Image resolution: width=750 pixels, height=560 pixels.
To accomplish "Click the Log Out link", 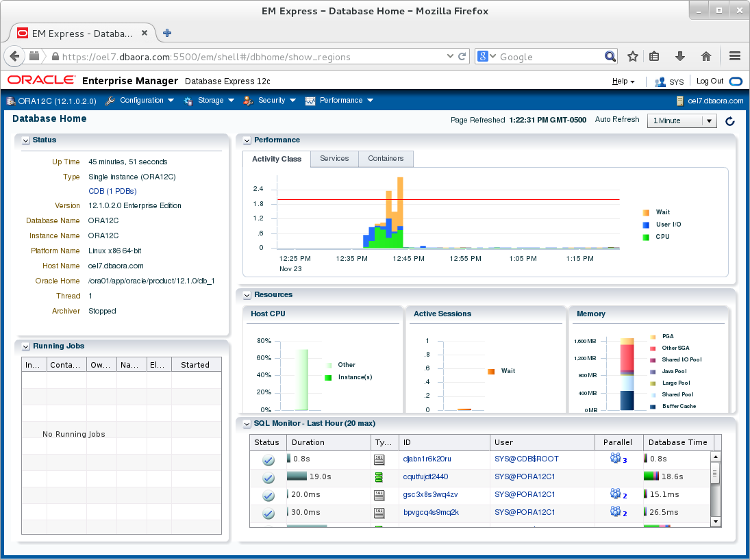I will pyautogui.click(x=710, y=81).
